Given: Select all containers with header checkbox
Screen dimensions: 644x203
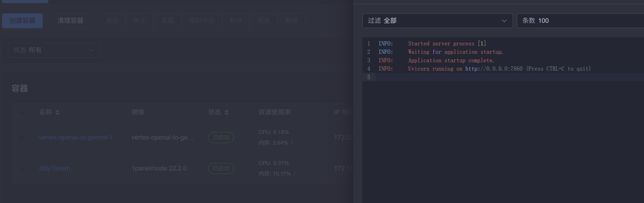Looking at the screenshot, I should (21, 112).
